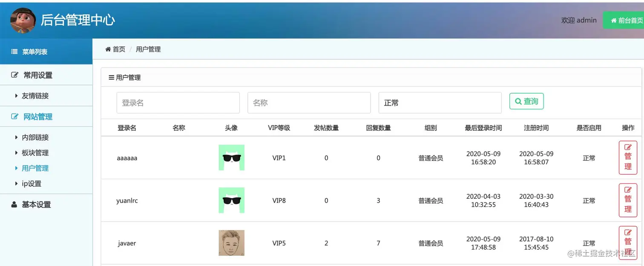Click 首页 in the breadcrumb
This screenshot has height=266, width=644.
click(x=119, y=49)
